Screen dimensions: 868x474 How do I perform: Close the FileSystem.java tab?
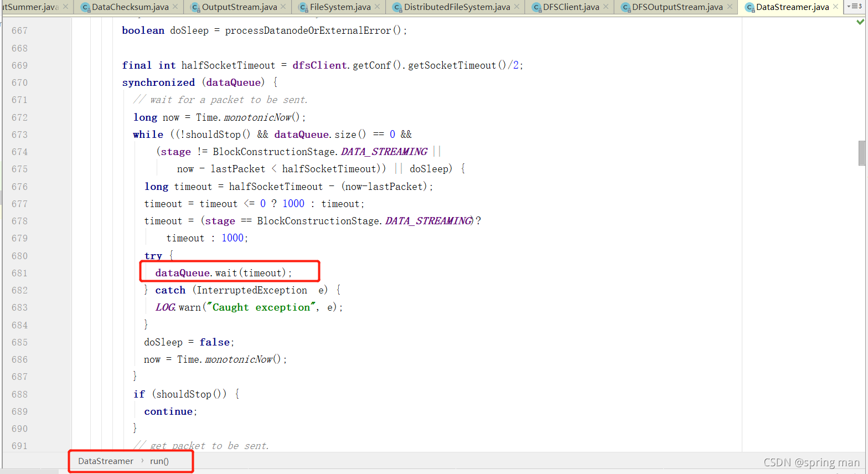[x=378, y=7]
